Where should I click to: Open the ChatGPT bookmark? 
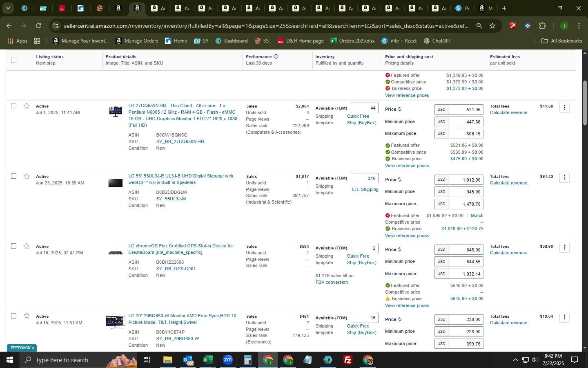click(437, 41)
